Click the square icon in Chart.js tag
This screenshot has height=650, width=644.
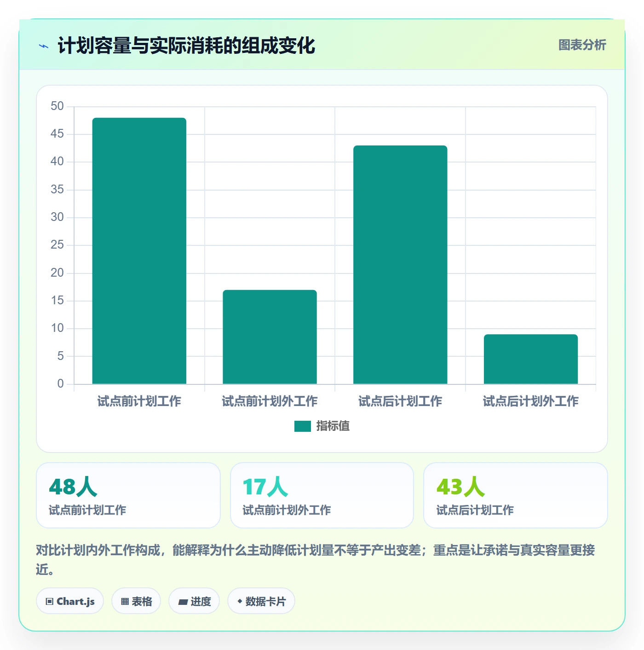(x=50, y=602)
